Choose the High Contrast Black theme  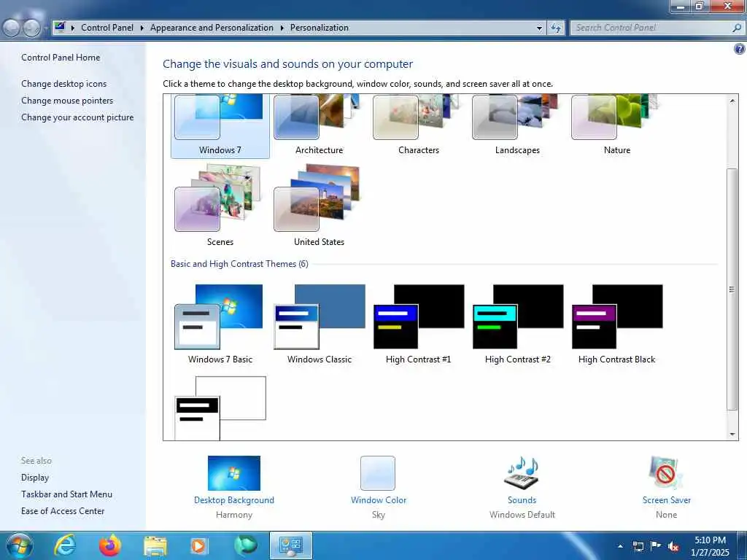tap(617, 324)
